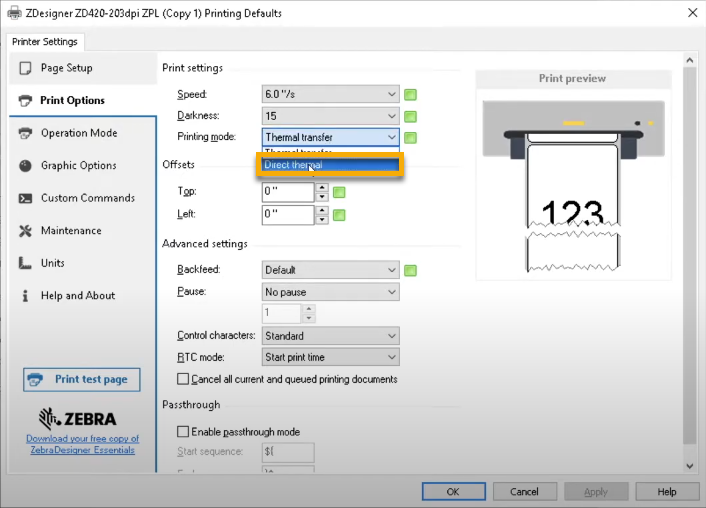Screen dimensions: 706x508
Task: Increase the Left offset with up arrow
Action: [x=321, y=210]
